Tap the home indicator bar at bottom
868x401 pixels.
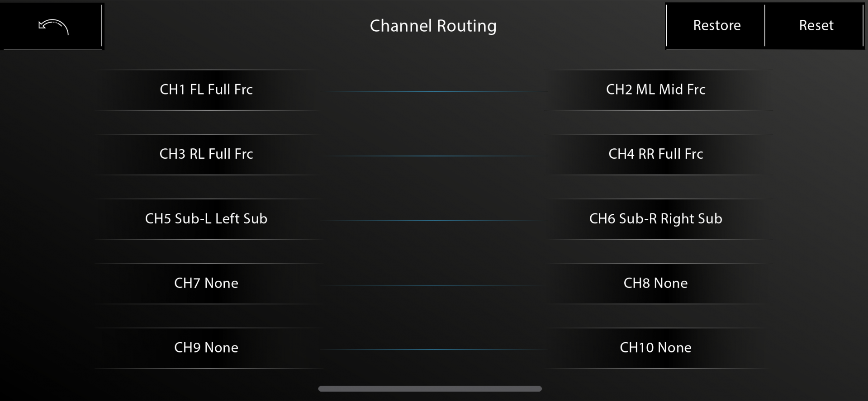click(430, 389)
